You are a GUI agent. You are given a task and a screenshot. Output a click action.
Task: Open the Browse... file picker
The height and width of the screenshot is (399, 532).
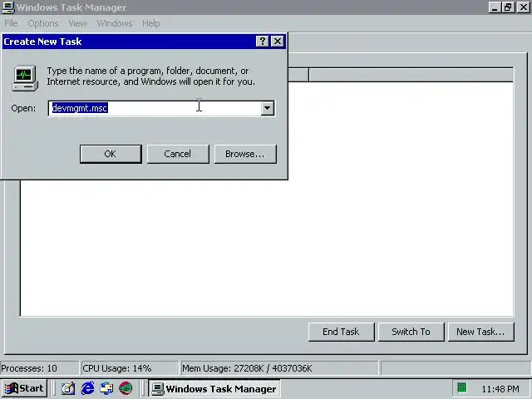[x=245, y=154]
